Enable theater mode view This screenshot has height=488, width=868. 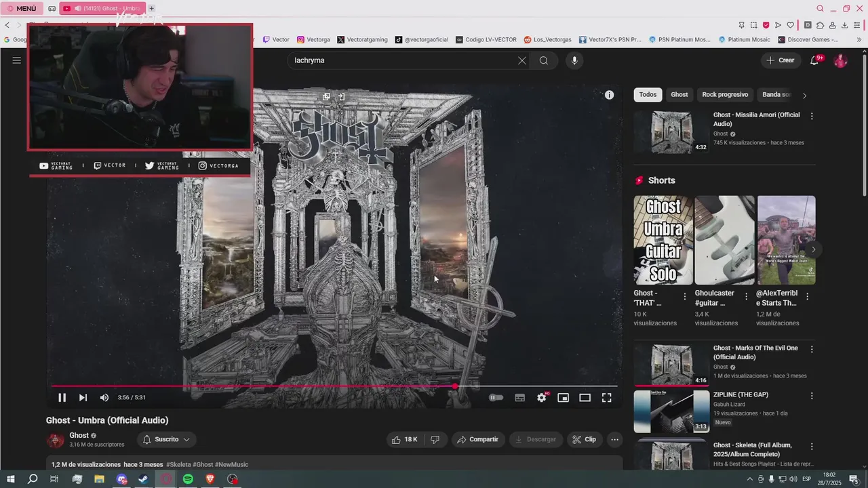585,398
